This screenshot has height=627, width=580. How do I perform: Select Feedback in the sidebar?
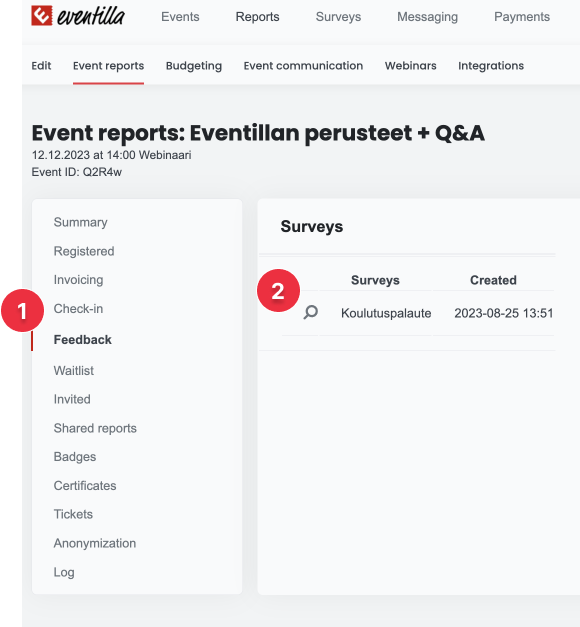point(82,339)
